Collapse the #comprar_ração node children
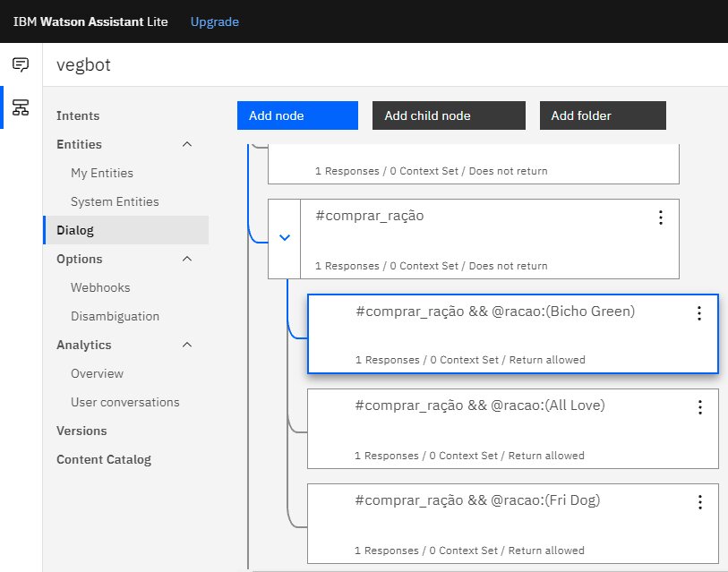This screenshot has width=728, height=572. 285,238
